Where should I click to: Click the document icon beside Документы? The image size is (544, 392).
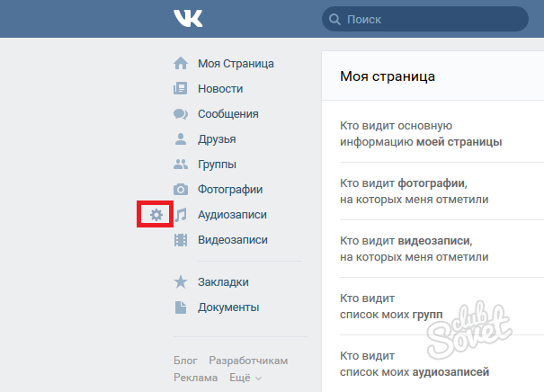(x=181, y=307)
